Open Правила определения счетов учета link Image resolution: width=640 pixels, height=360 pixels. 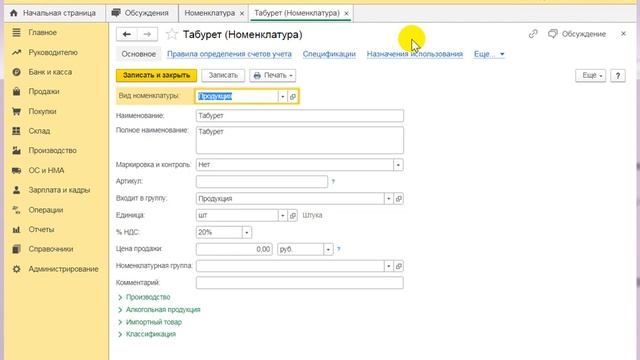click(229, 54)
